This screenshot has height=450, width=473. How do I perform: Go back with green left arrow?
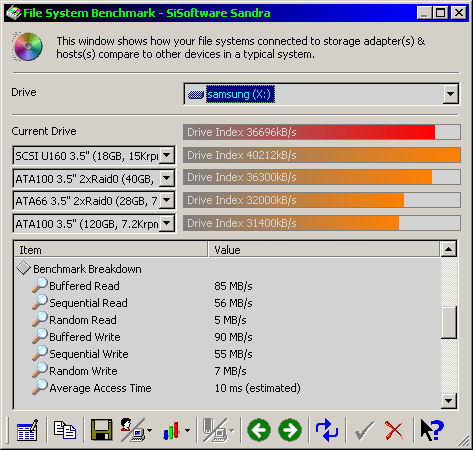[259, 430]
